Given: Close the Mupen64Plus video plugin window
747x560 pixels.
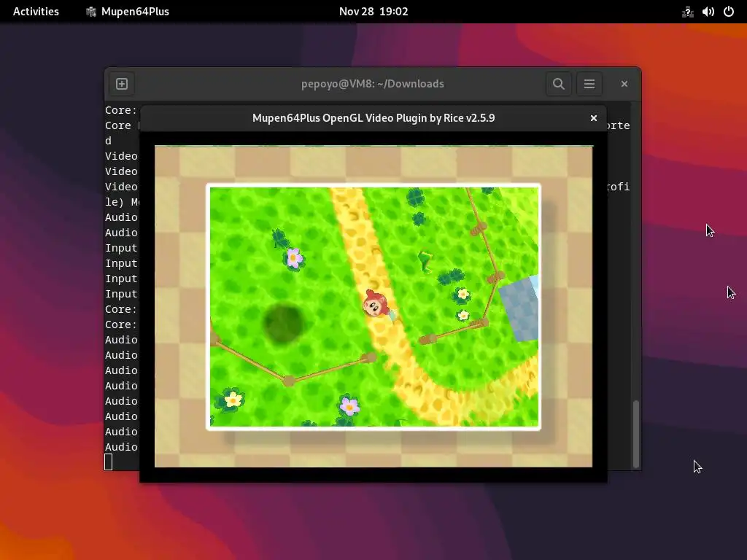Looking at the screenshot, I should [594, 118].
